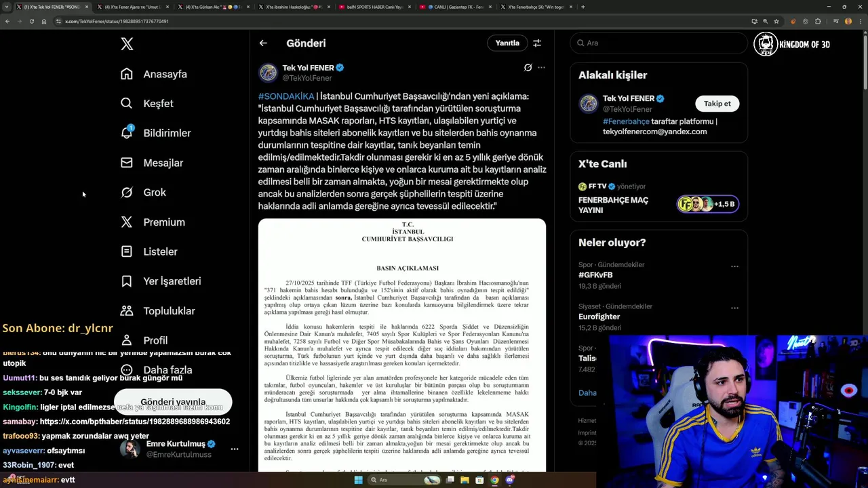This screenshot has height=488, width=868.
Task: Open the Eurofighter trend options
Action: tap(734, 308)
